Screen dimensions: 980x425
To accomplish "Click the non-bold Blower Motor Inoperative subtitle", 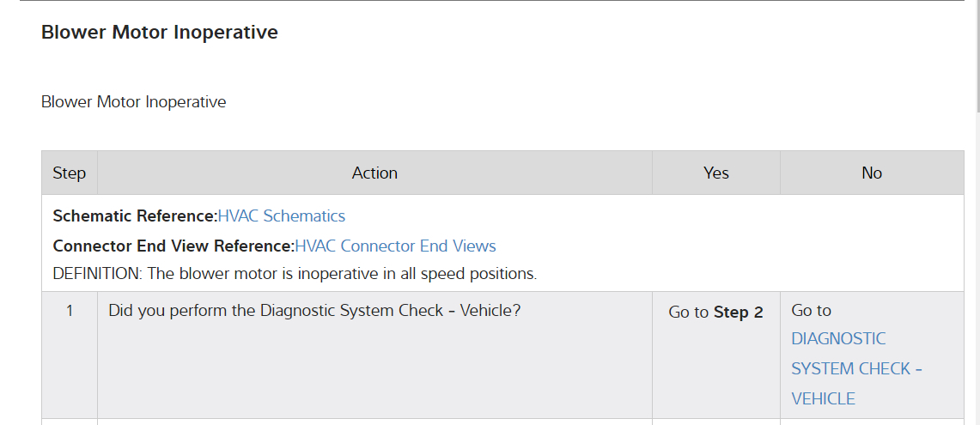I will 134,102.
